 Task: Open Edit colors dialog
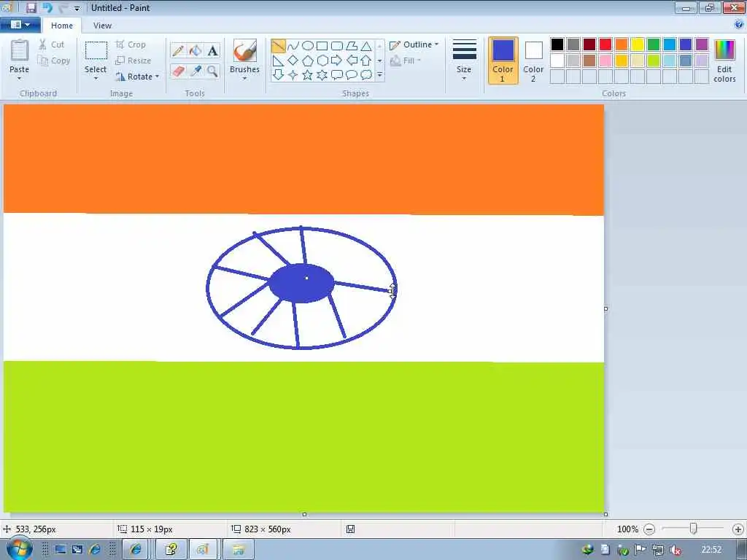tap(724, 61)
